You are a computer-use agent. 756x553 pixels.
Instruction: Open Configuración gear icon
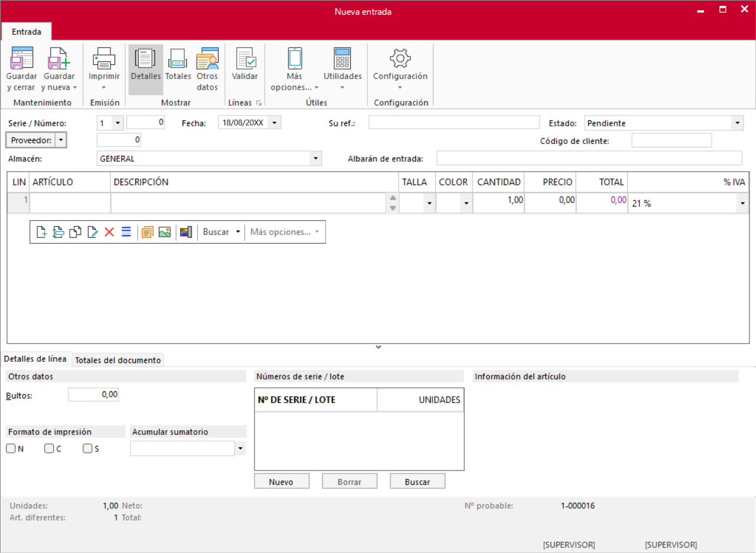pyautogui.click(x=400, y=58)
